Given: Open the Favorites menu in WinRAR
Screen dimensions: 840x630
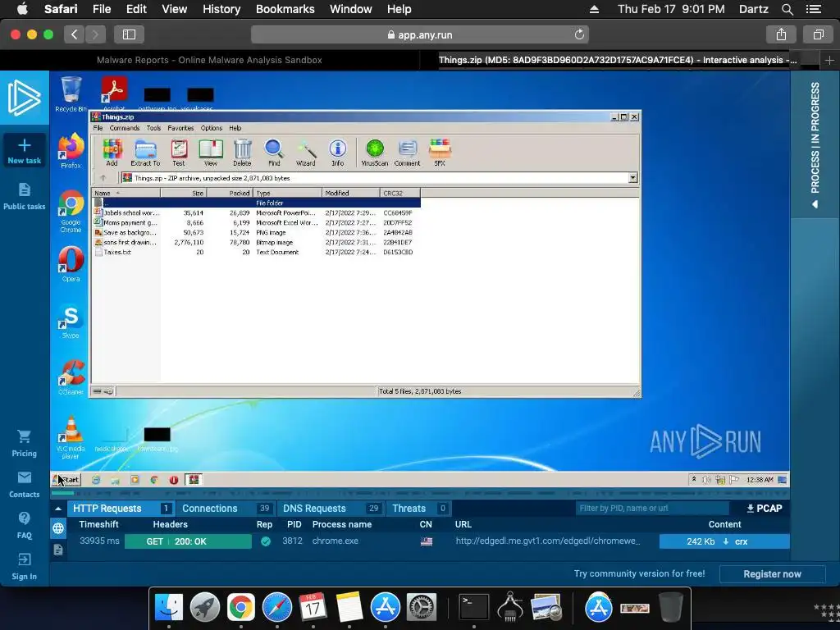Looking at the screenshot, I should click(180, 128).
